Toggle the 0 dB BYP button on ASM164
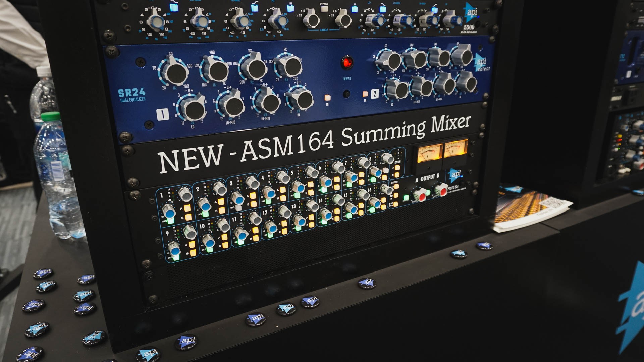This screenshot has width=644, height=362. click(396, 203)
